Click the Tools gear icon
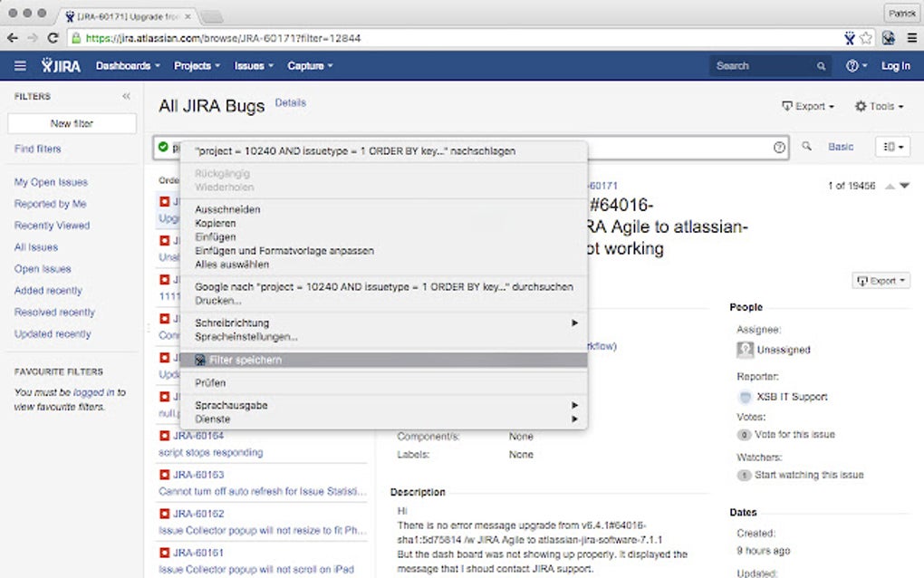The image size is (924, 578). (x=860, y=106)
